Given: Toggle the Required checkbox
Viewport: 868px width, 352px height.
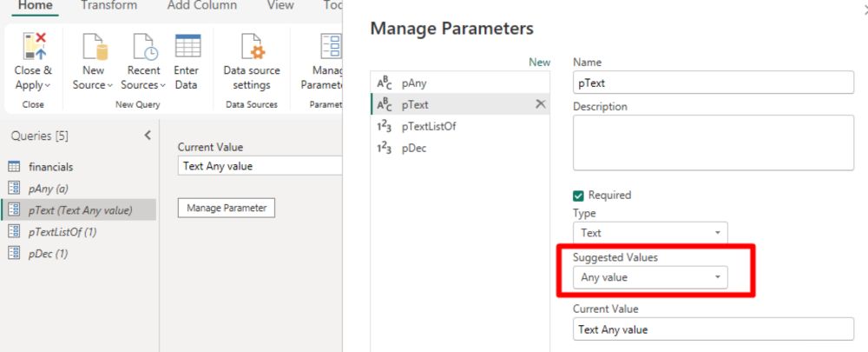Looking at the screenshot, I should click(579, 196).
